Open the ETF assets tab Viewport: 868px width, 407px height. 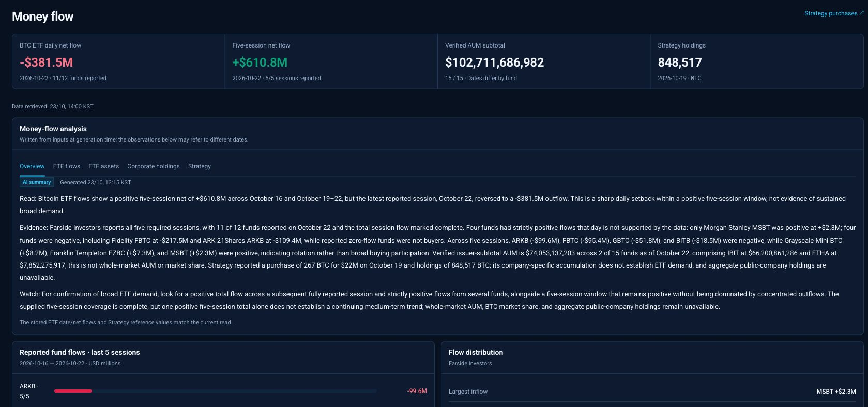pos(104,166)
